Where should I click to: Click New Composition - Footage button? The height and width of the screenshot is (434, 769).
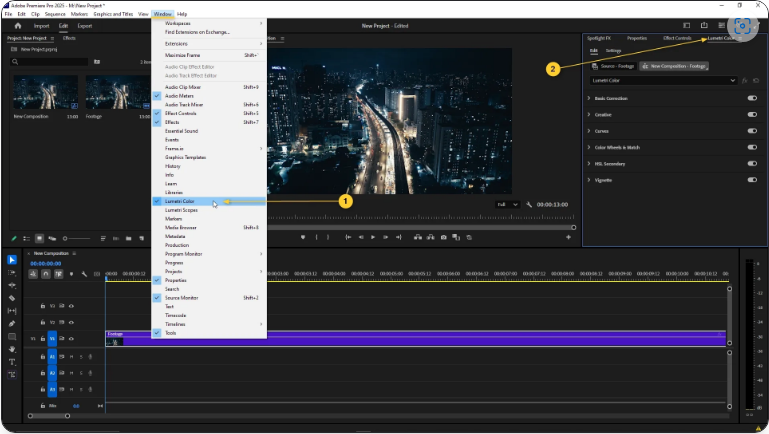(674, 66)
